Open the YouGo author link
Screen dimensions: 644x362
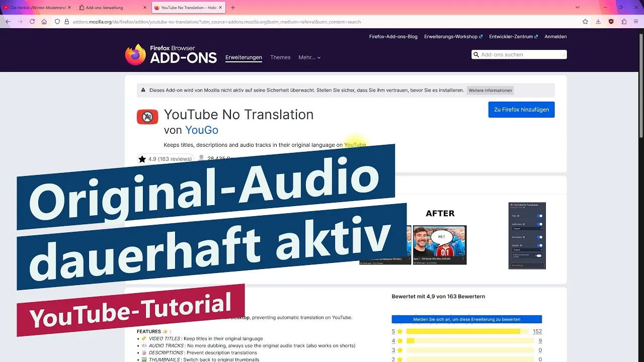[x=202, y=130]
